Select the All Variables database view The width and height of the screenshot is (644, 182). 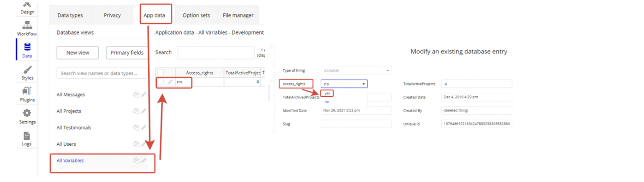click(x=70, y=160)
